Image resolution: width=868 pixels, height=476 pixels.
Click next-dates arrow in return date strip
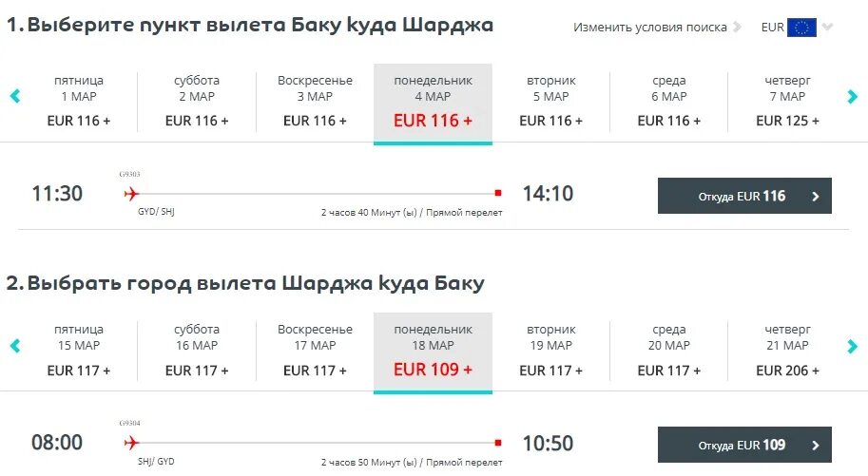pyautogui.click(x=852, y=346)
